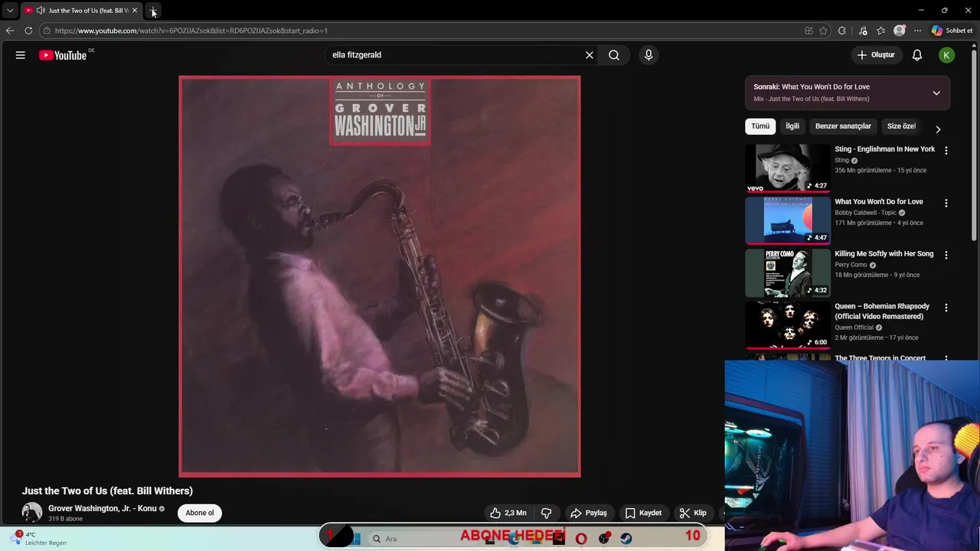This screenshot has width=980, height=551.
Task: Click video title Just the Two of Us
Action: (107, 491)
